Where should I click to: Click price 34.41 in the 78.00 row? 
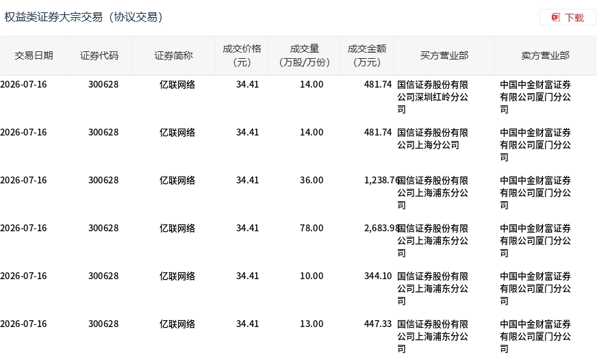pos(247,229)
